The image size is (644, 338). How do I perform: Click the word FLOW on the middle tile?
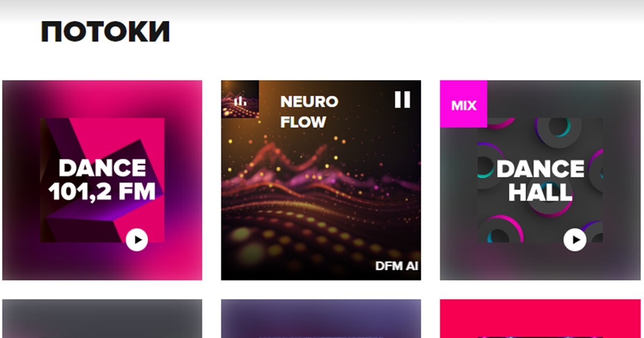click(303, 122)
